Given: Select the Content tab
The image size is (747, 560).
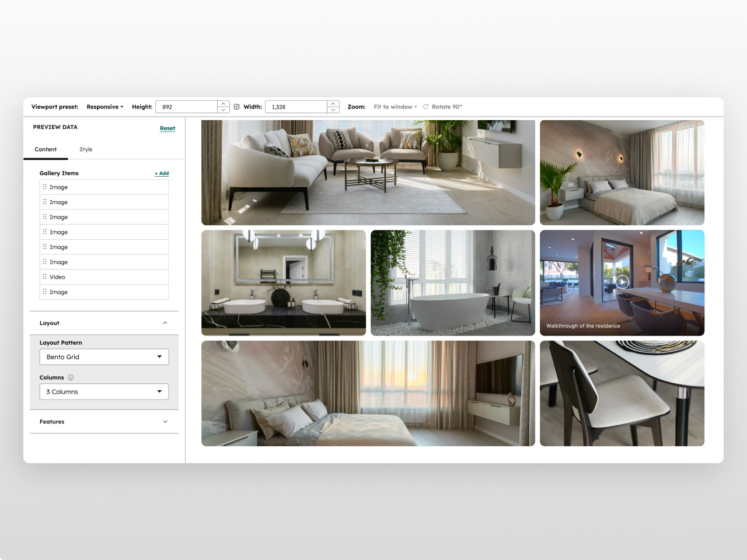Looking at the screenshot, I should [46, 149].
